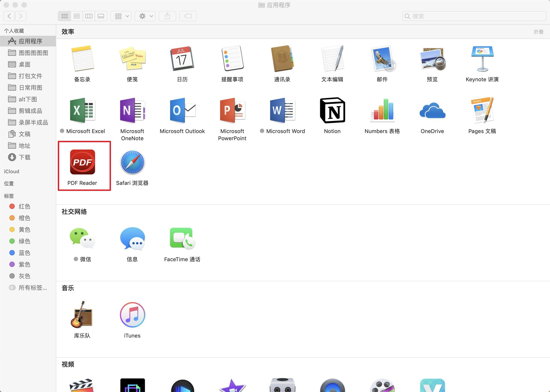
Task: Open the 打包文件 sidebar folder
Action: [x=28, y=76]
